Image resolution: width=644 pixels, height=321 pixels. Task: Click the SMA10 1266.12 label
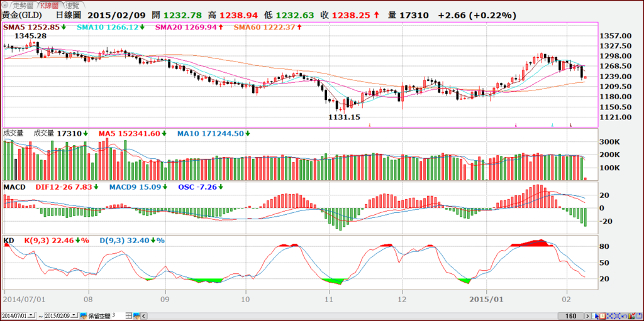[110, 27]
